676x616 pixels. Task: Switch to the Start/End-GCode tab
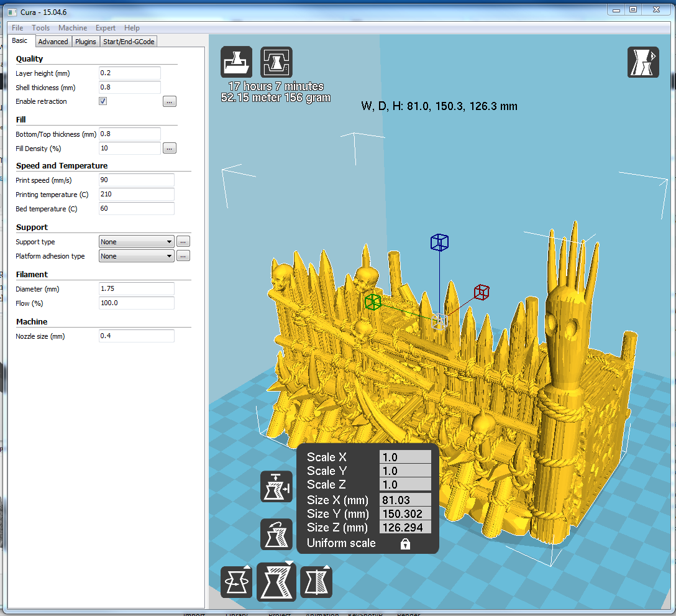point(129,42)
